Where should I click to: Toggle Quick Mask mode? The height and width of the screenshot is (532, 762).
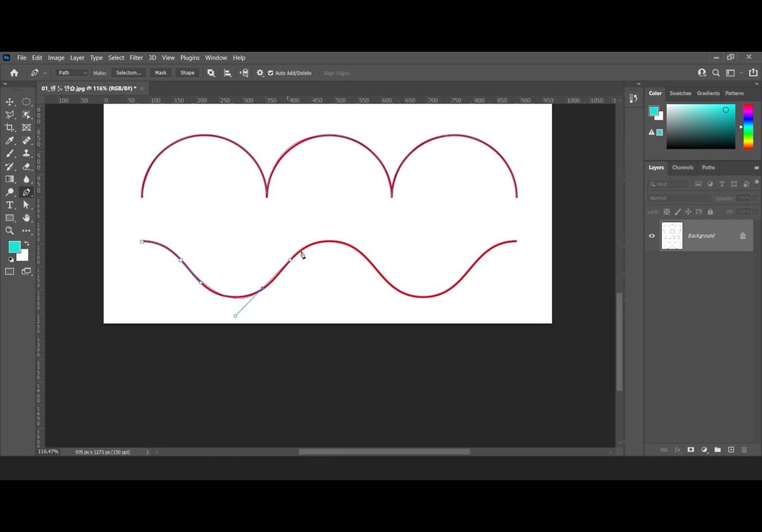tap(10, 271)
